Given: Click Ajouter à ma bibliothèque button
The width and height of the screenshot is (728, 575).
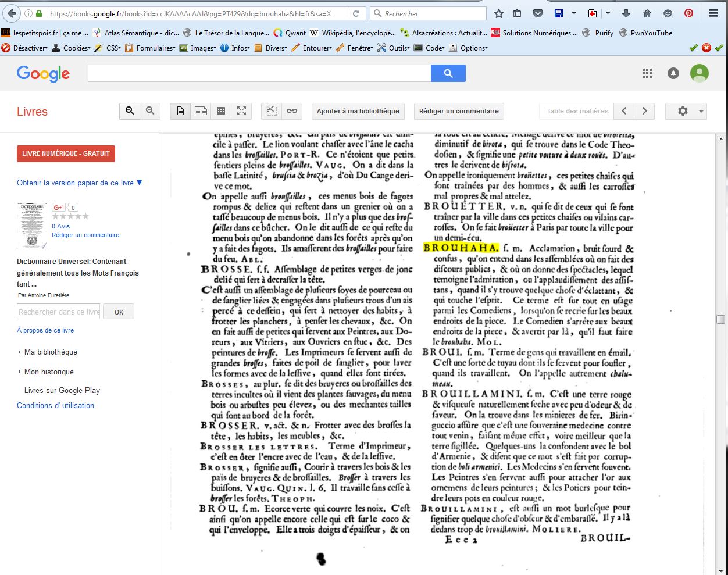Looking at the screenshot, I should 358,111.
